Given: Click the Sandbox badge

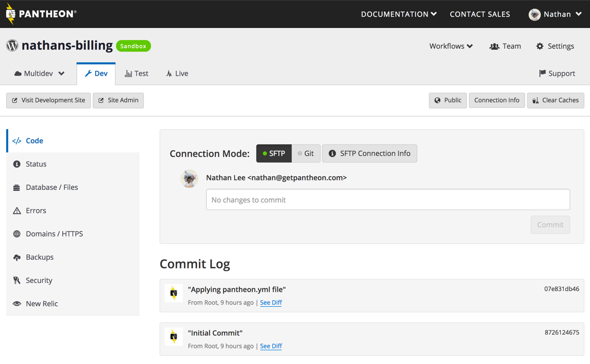Looking at the screenshot, I should 133,46.
